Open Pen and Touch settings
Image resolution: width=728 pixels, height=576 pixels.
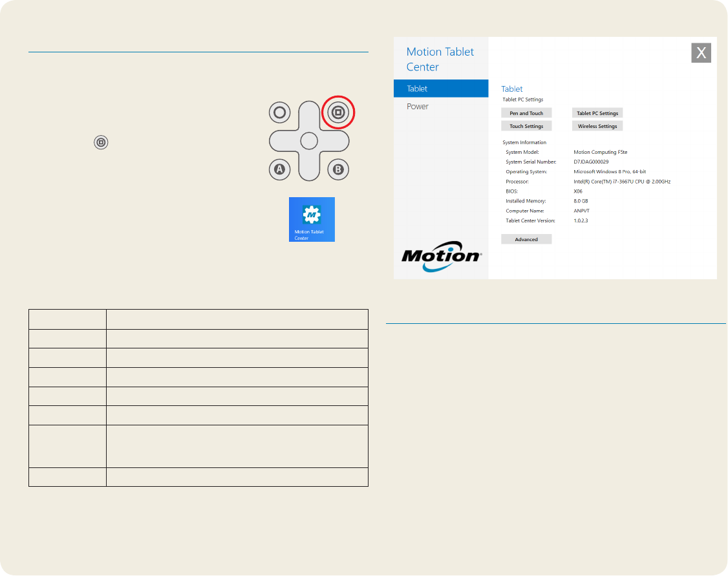coord(526,112)
